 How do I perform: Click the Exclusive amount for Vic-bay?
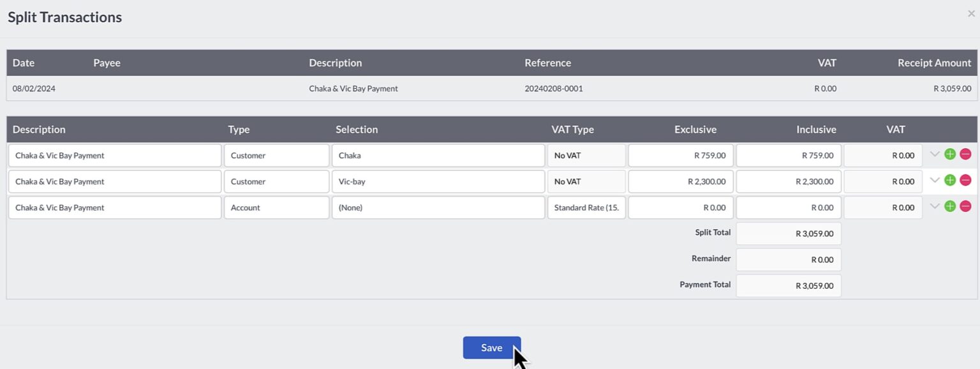(x=679, y=181)
